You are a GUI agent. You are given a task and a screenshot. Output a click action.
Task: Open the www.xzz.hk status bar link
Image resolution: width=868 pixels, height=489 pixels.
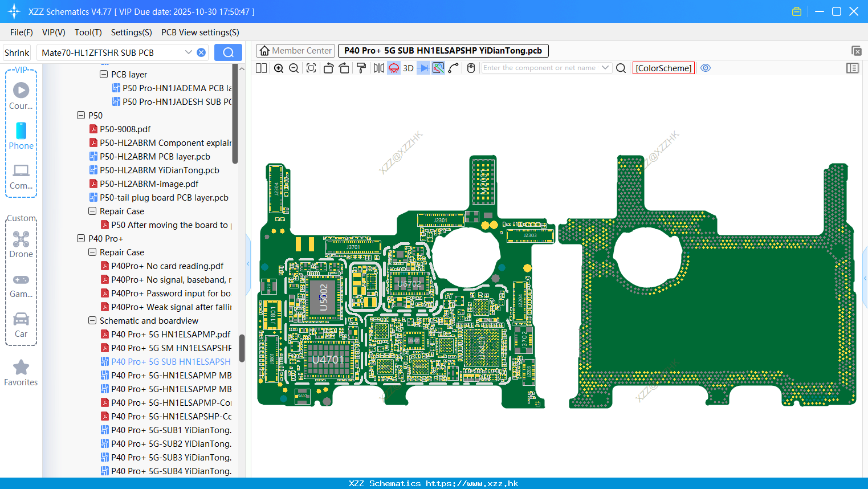tap(472, 483)
